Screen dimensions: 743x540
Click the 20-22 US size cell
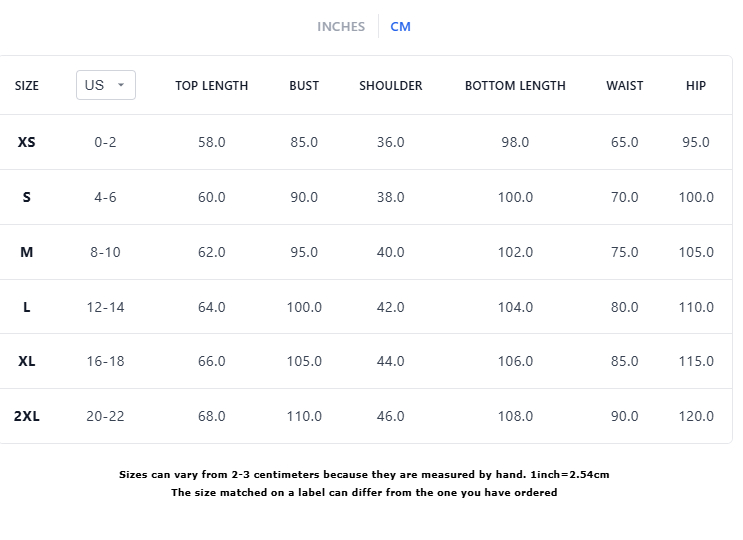click(106, 416)
